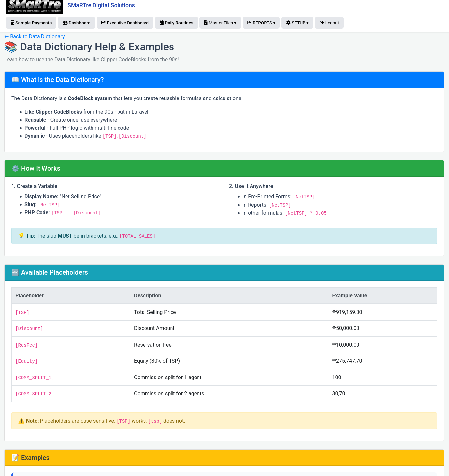Click the 30,70 example value
This screenshot has height=476, width=449.
point(339,393)
